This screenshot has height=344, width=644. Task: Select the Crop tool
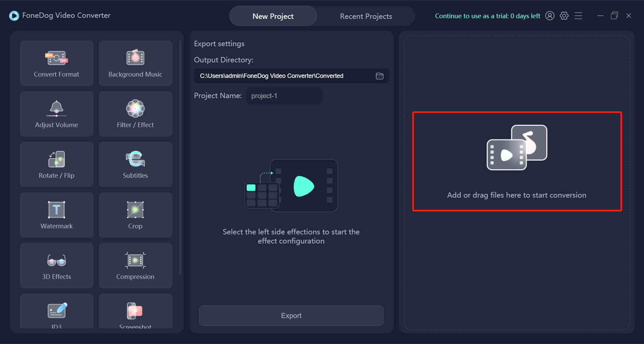[135, 215]
